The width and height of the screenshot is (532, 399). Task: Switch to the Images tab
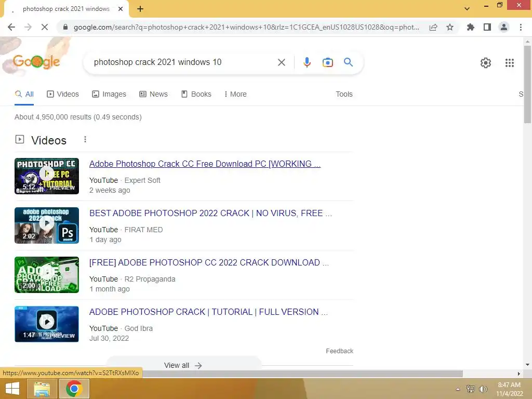[109, 95]
